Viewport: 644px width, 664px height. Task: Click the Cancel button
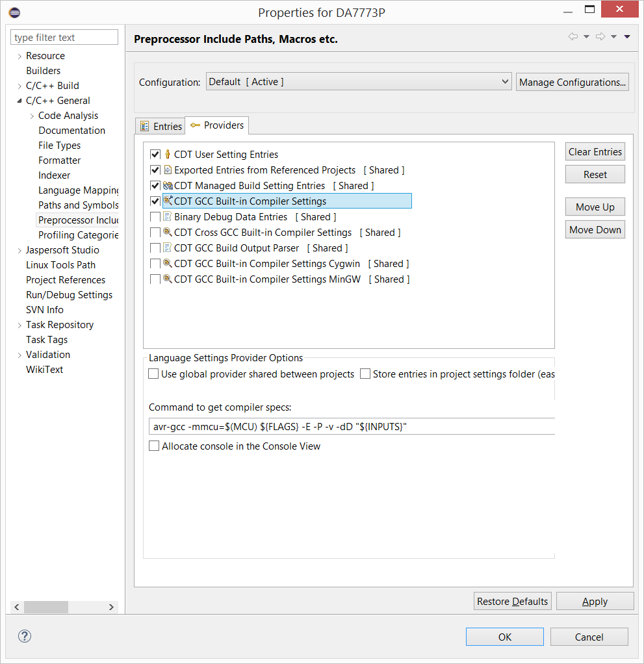tap(589, 637)
